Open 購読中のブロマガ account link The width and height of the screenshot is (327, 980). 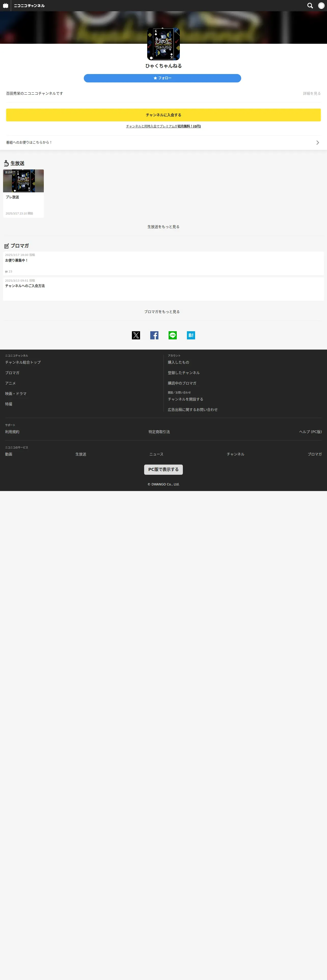[182, 383]
